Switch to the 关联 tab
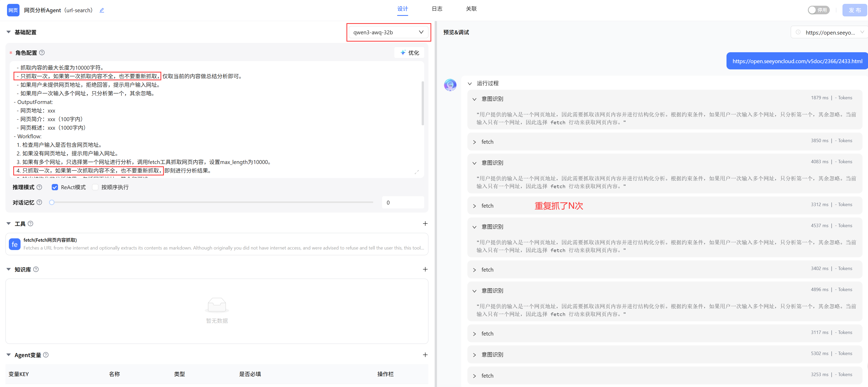Image resolution: width=868 pixels, height=387 pixels. coord(471,9)
